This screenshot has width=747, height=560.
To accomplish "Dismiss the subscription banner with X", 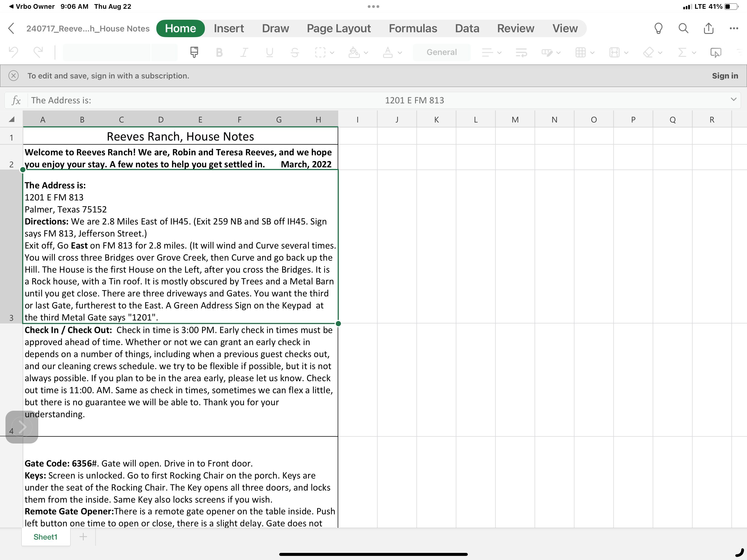I will pos(13,76).
